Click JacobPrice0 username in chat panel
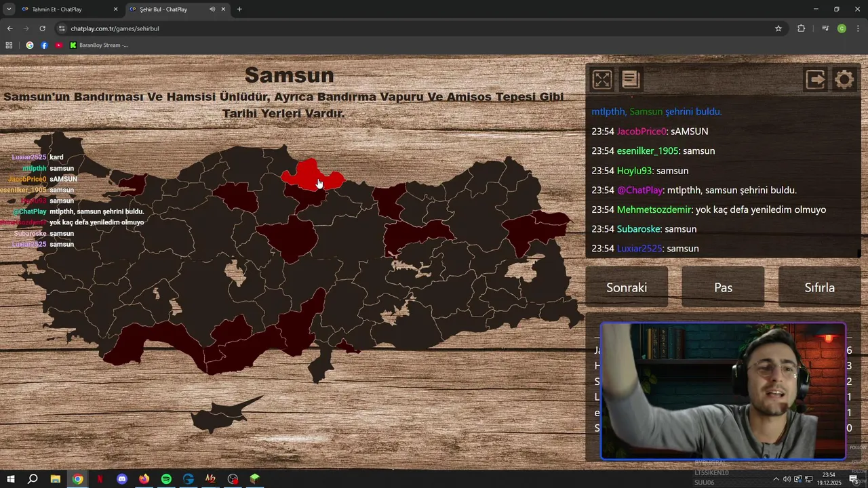This screenshot has width=868, height=488. [642, 131]
